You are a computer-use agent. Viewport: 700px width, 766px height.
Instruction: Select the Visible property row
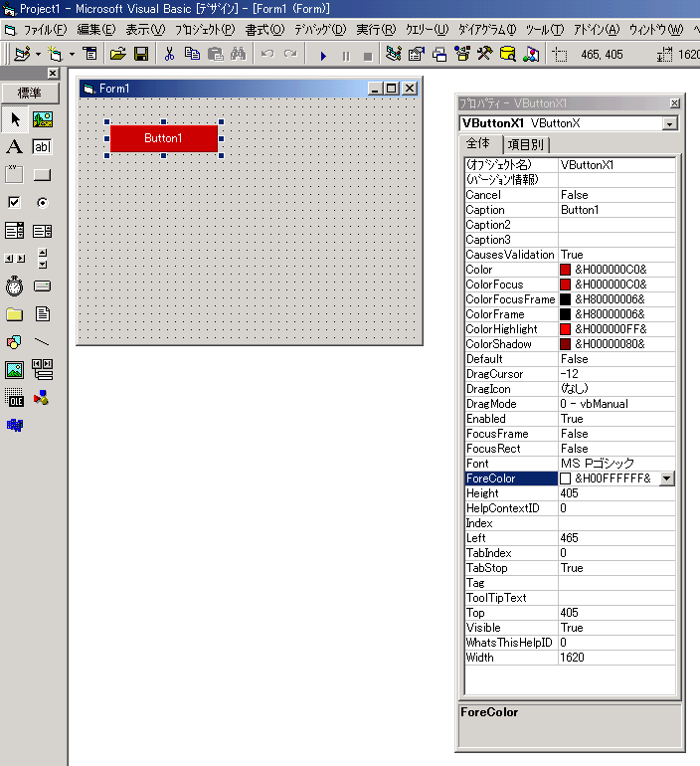pyautogui.click(x=570, y=628)
